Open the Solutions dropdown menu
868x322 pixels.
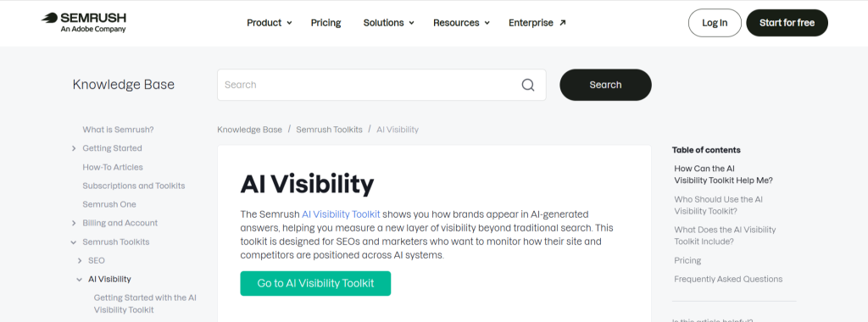click(x=388, y=23)
